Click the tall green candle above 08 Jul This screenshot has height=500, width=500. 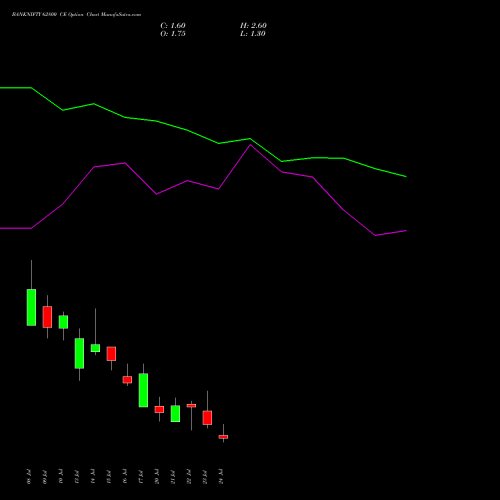coord(31,307)
